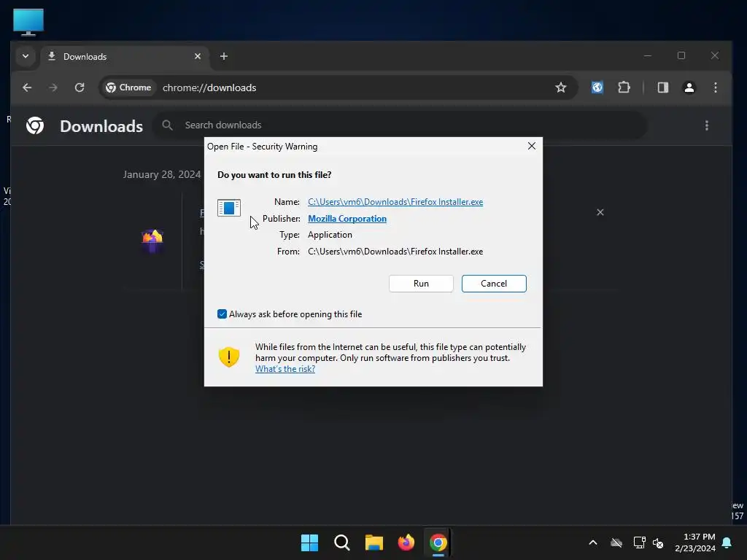747x560 pixels.
Task: Cancel the Open File security warning
Action: 494,284
